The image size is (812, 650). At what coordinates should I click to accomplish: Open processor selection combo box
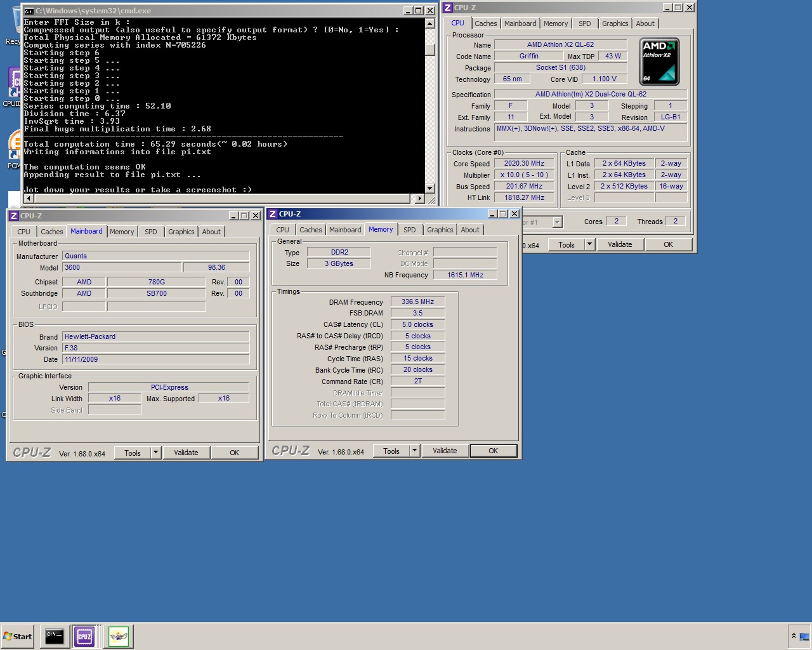pos(542,222)
